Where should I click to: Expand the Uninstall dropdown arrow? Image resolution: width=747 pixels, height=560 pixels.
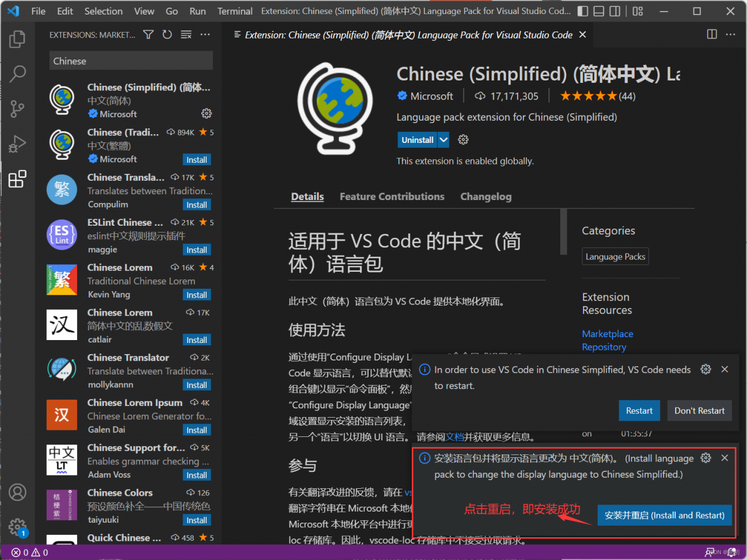pos(444,140)
